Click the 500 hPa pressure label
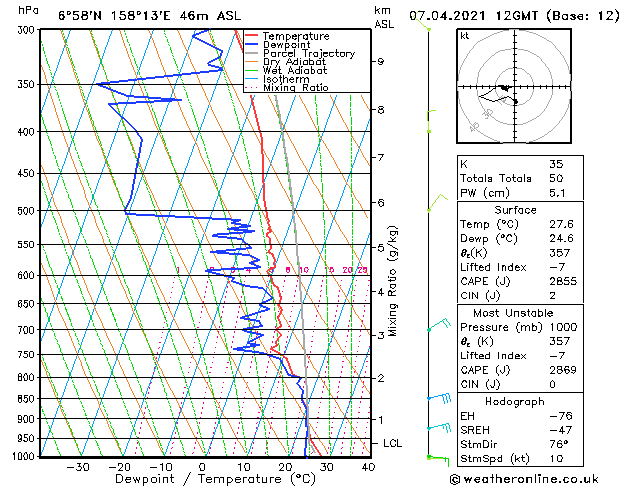Screen dimensions: 629x486 click(26, 211)
